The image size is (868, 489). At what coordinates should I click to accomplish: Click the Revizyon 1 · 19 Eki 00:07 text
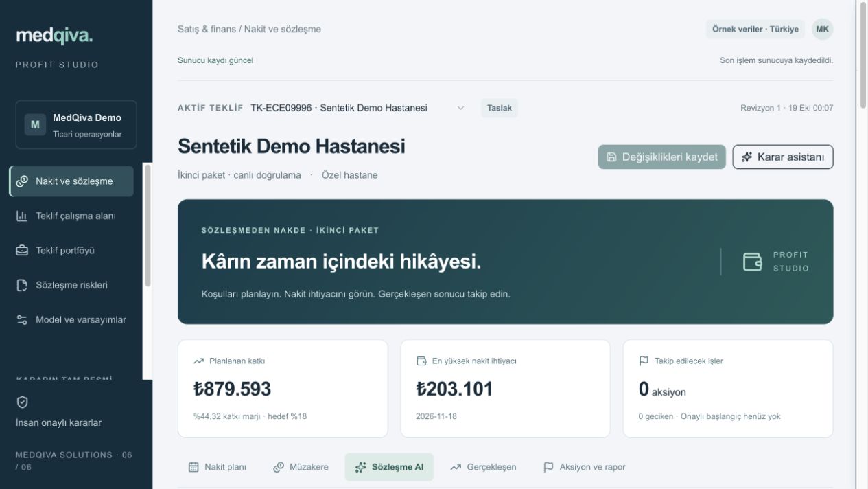tap(787, 108)
